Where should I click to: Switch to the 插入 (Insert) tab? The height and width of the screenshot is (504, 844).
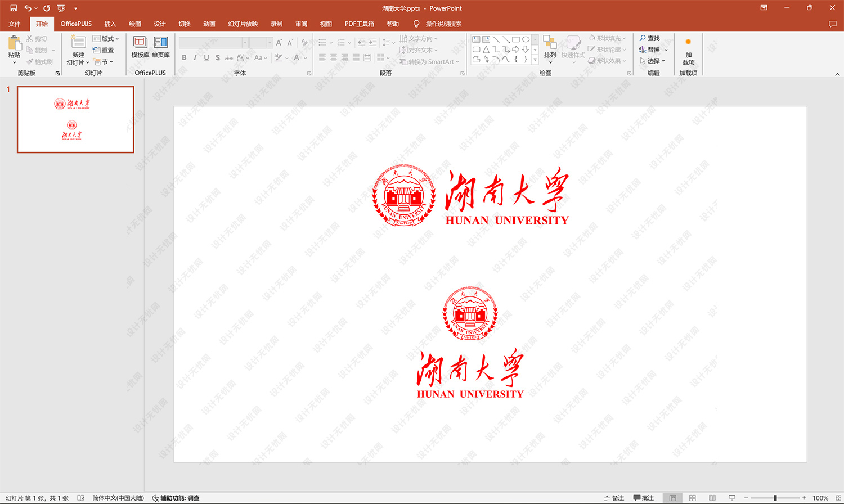(110, 24)
